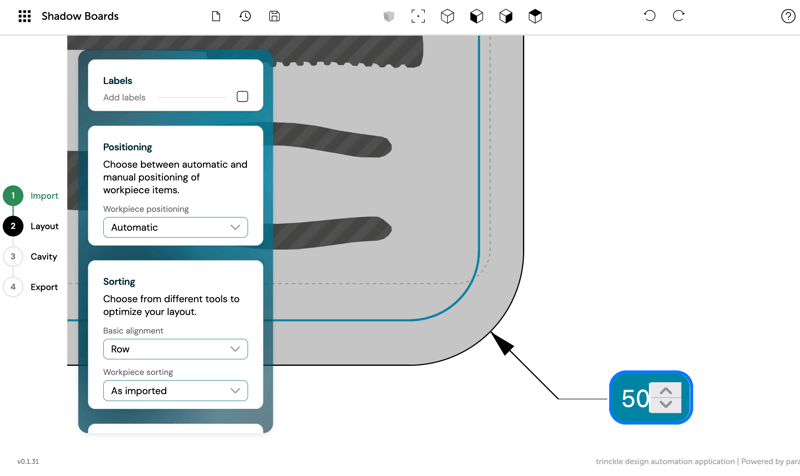800x476 pixels.
Task: Expand the Basic alignment dropdown showing Row
Action: click(x=176, y=349)
